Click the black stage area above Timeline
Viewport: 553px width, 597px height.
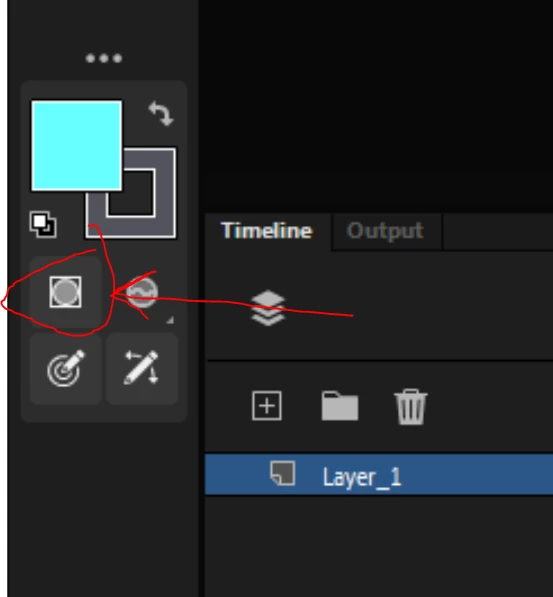click(376, 105)
